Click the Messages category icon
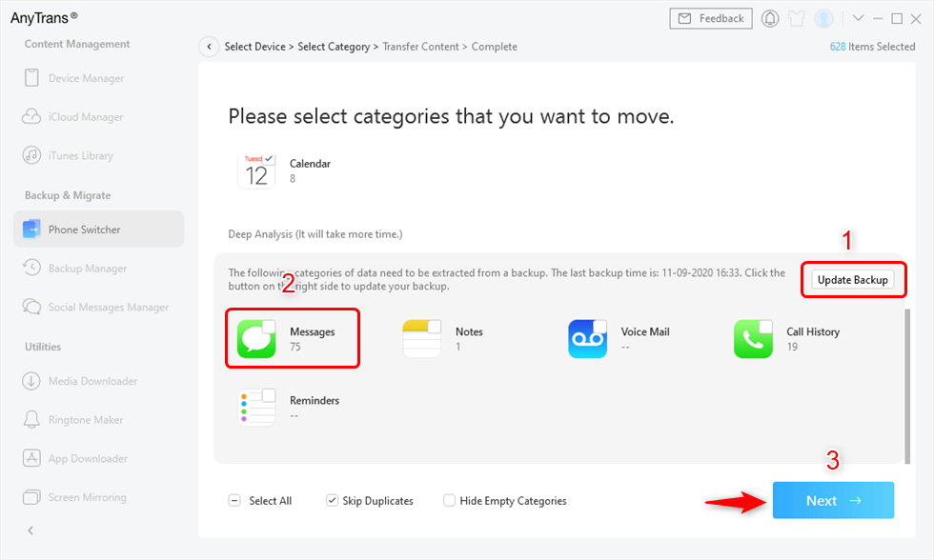The width and height of the screenshot is (934, 560). pyautogui.click(x=256, y=339)
